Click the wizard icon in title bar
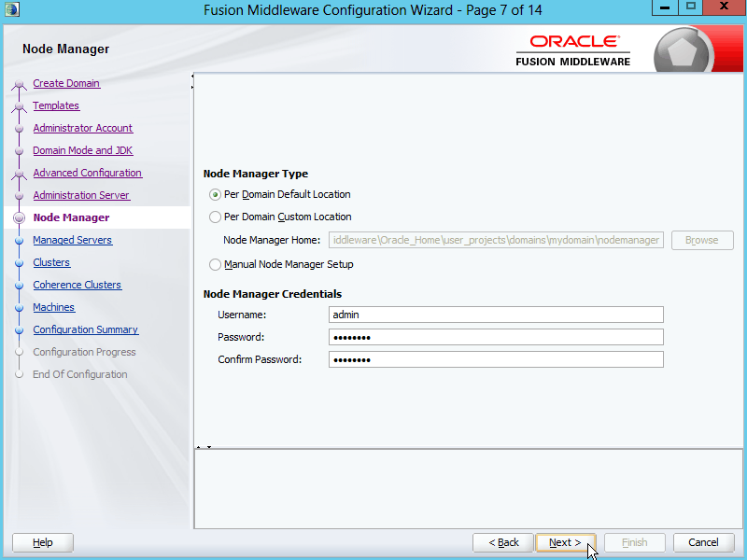Viewport: 747px width, 560px height. click(12, 10)
